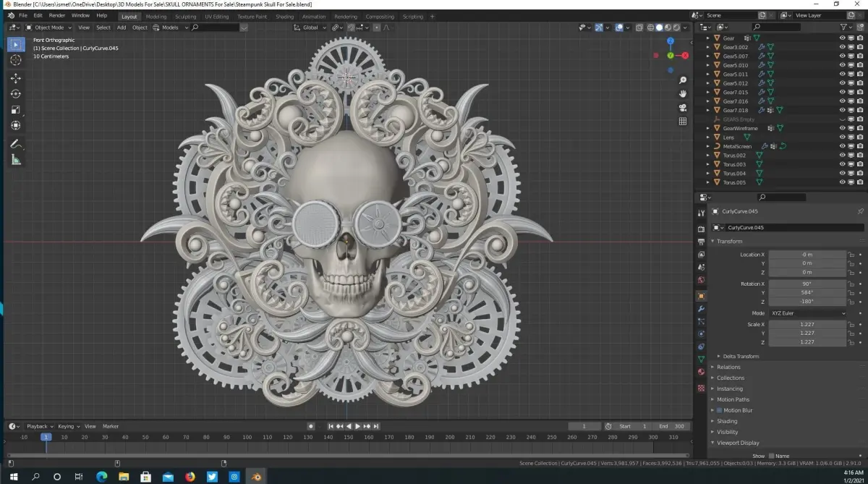Open the Object properties tab icon
The height and width of the screenshot is (484, 868).
pyautogui.click(x=701, y=296)
